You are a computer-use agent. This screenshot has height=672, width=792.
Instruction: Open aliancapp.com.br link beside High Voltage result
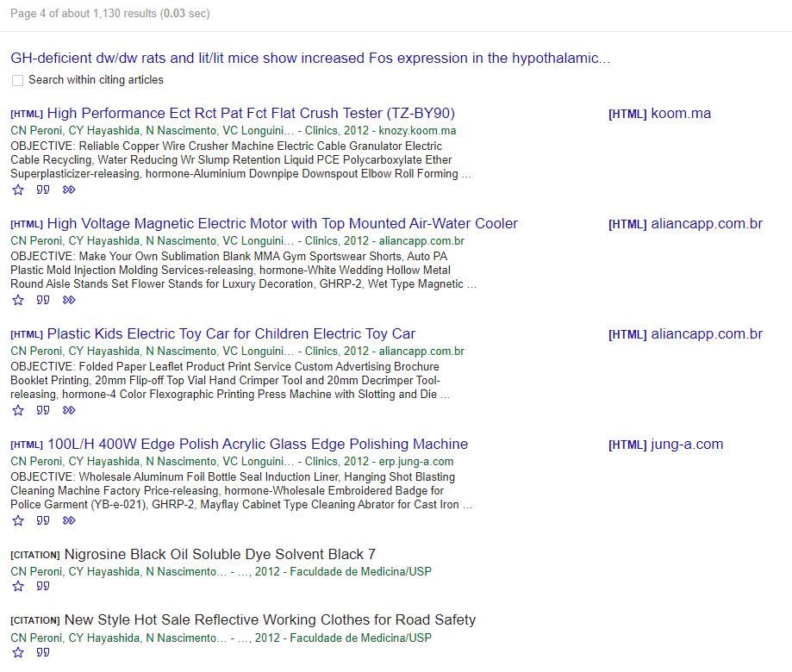685,223
